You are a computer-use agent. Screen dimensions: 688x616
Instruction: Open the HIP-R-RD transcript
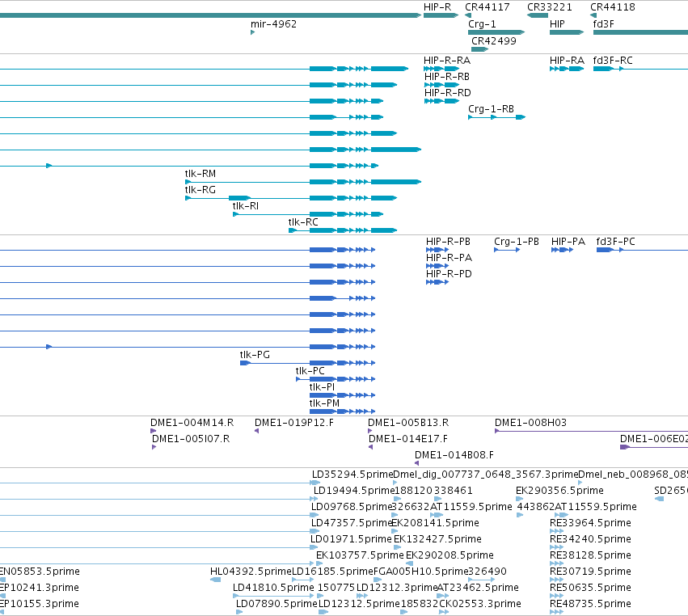pos(441,101)
